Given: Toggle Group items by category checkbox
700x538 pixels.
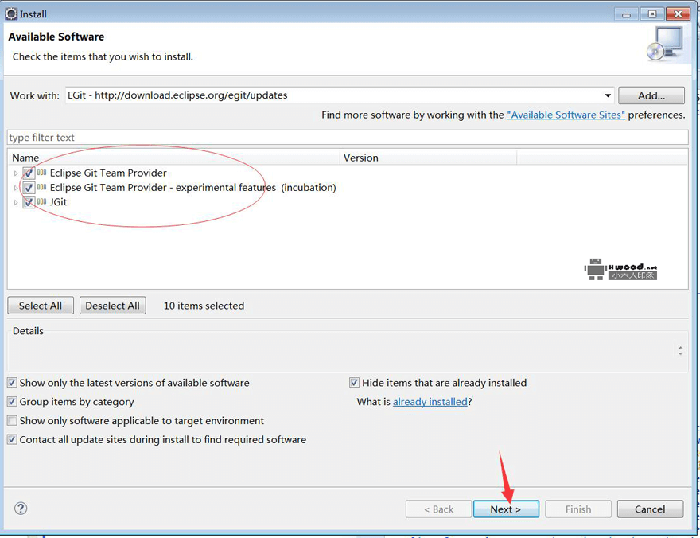Looking at the screenshot, I should pos(12,402).
